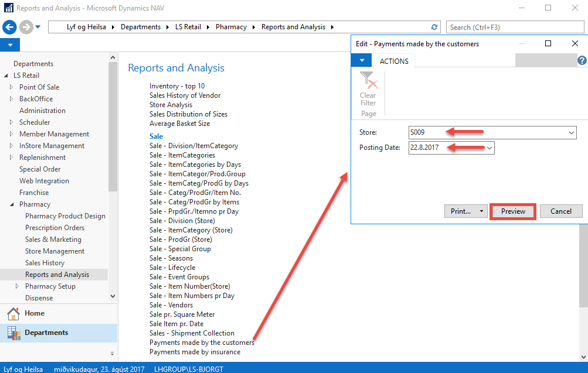Click the back navigation arrow
Screen dimensions: 588x373
pos(10,27)
